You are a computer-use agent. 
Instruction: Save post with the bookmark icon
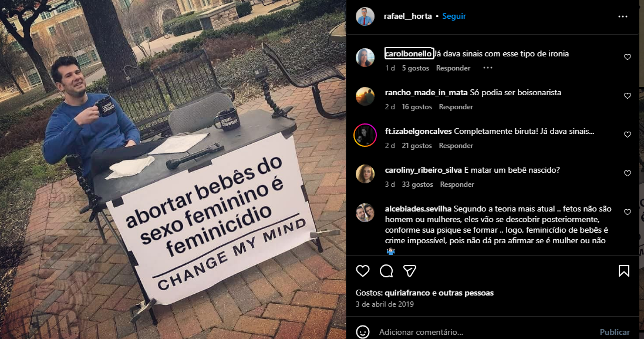pos(624,271)
